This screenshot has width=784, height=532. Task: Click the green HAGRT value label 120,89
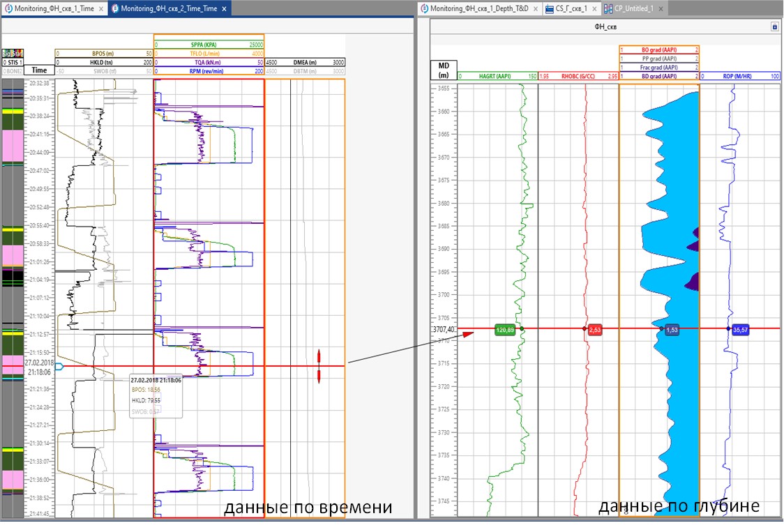pyautogui.click(x=504, y=330)
